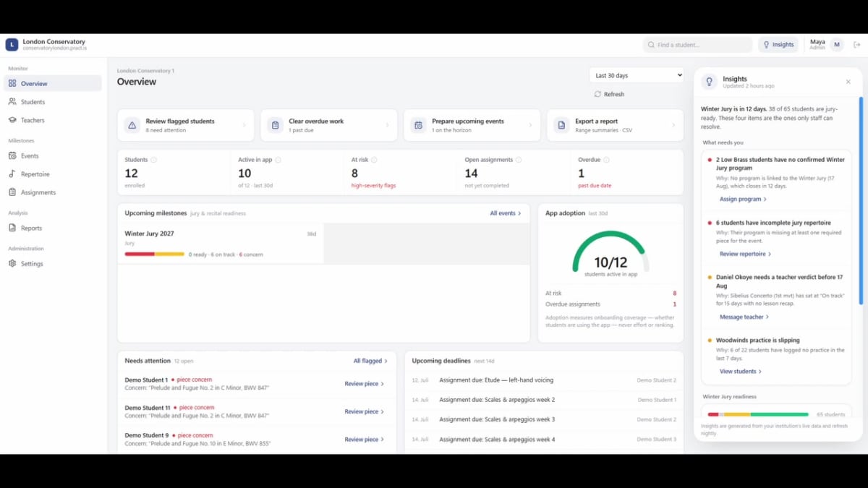This screenshot has height=488, width=868.
Task: Expand the Export a report card chevron
Action: click(x=673, y=125)
